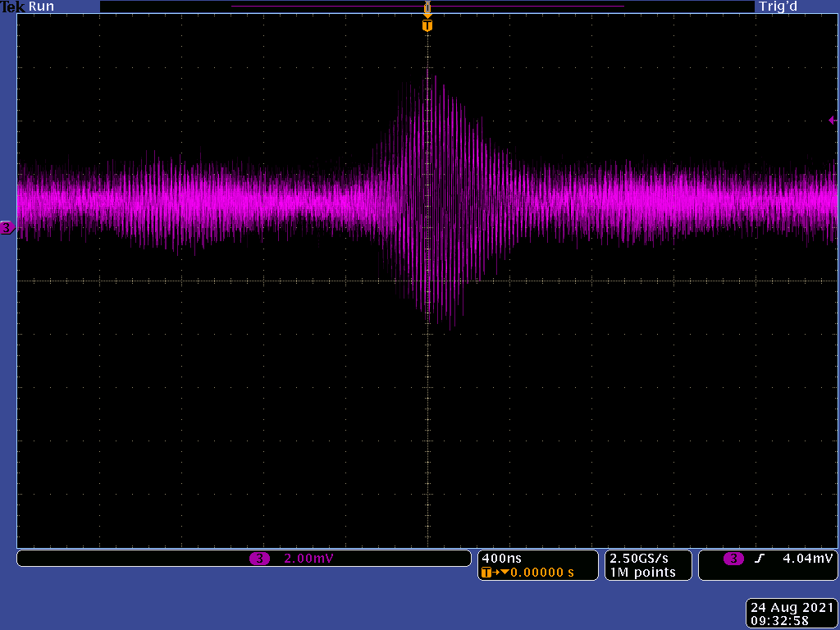Click the trigger level arrow on right edge
Image resolution: width=840 pixels, height=630 pixels.
click(x=832, y=121)
